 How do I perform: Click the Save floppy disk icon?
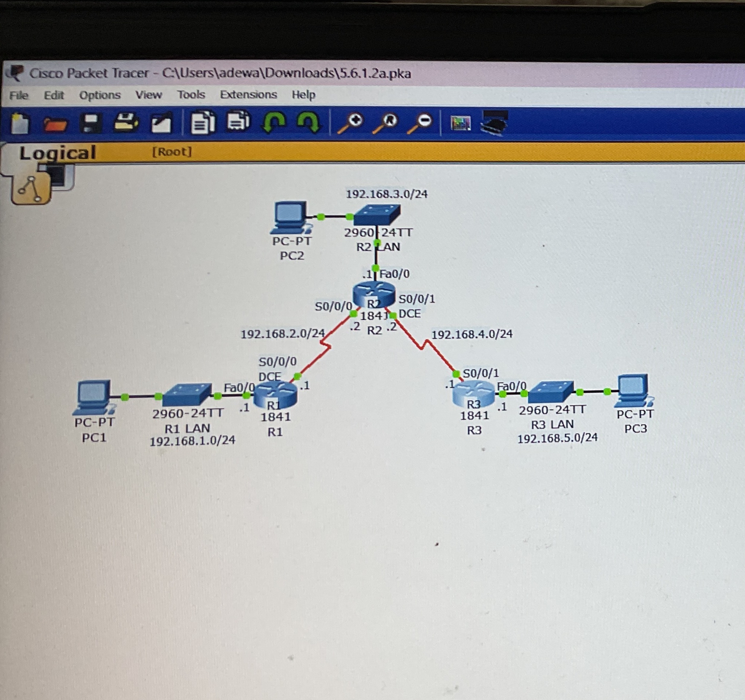tap(90, 123)
